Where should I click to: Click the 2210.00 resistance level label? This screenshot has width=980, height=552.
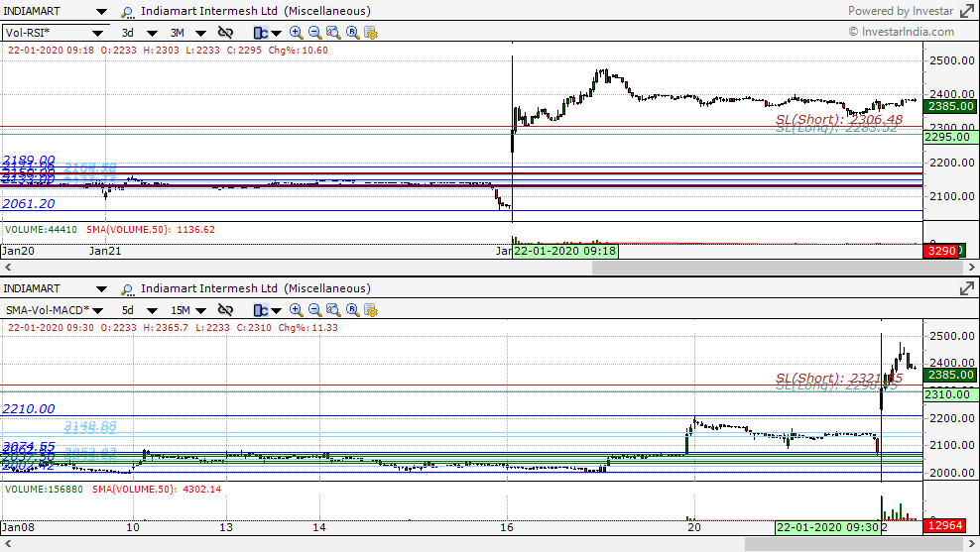tap(29, 409)
